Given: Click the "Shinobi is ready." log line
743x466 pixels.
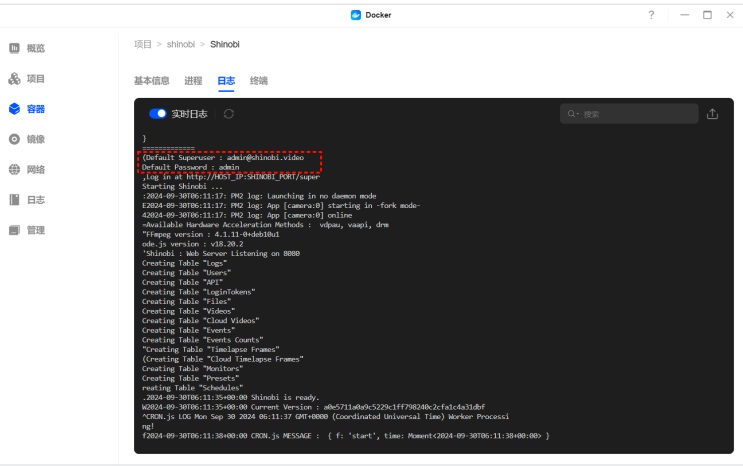Looking at the screenshot, I should (231, 397).
